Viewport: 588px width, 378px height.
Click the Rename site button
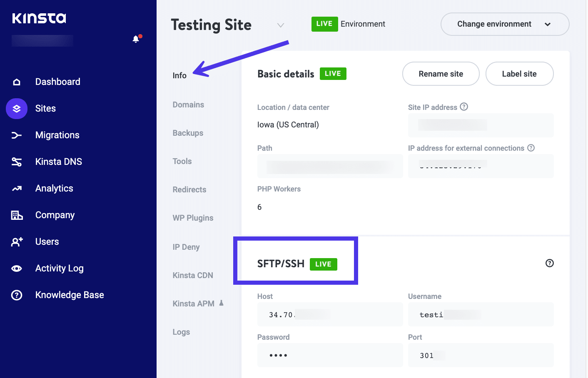pos(441,74)
